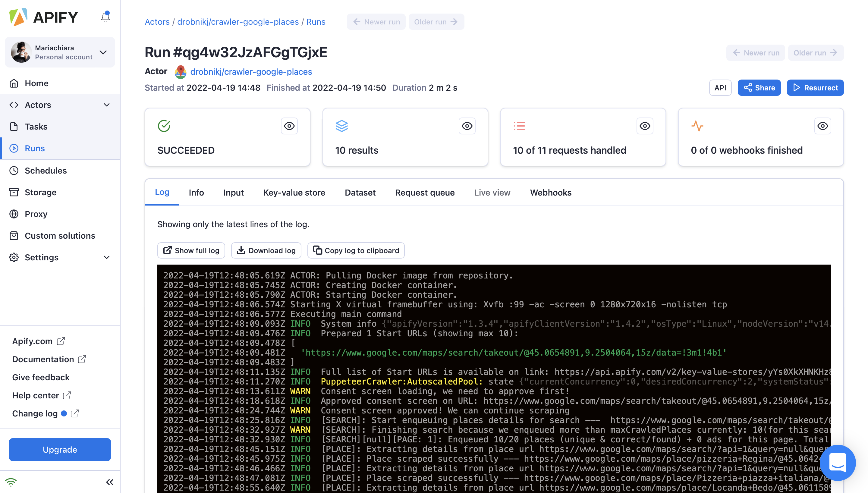868x493 pixels.
Task: Click the Mariachiara profile avatar
Action: 21,52
